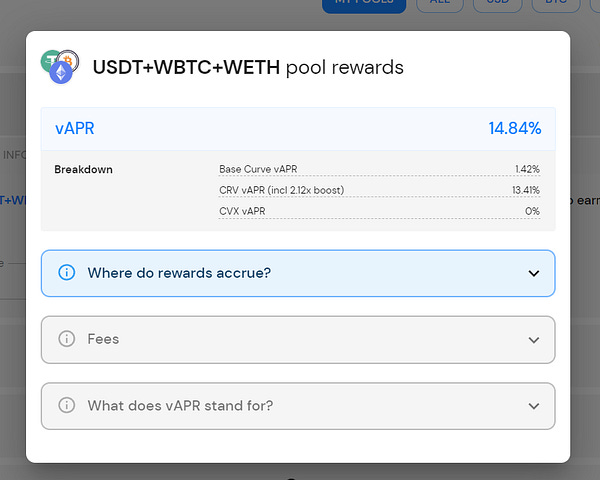
Task: Click the CVX vAPR row label
Action: pos(242,211)
